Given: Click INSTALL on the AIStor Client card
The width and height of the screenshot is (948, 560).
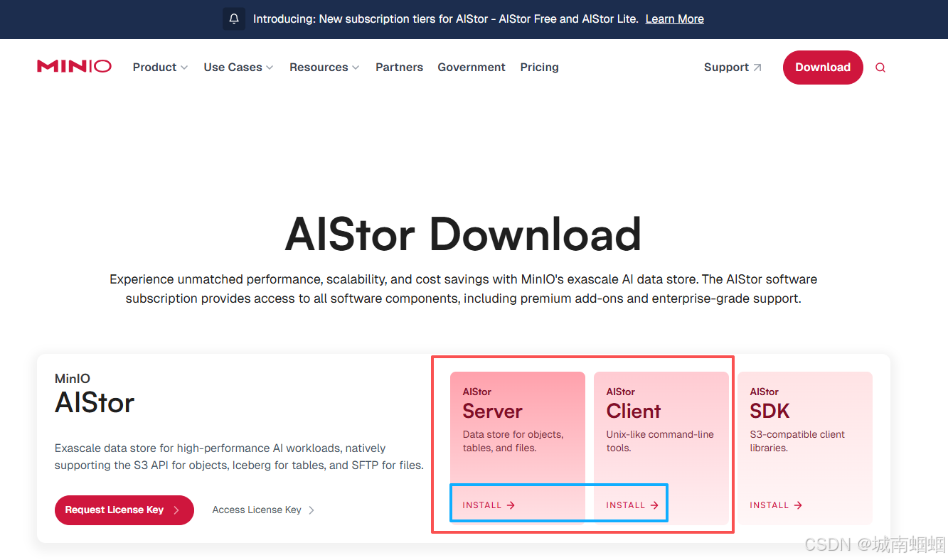Looking at the screenshot, I should (632, 505).
